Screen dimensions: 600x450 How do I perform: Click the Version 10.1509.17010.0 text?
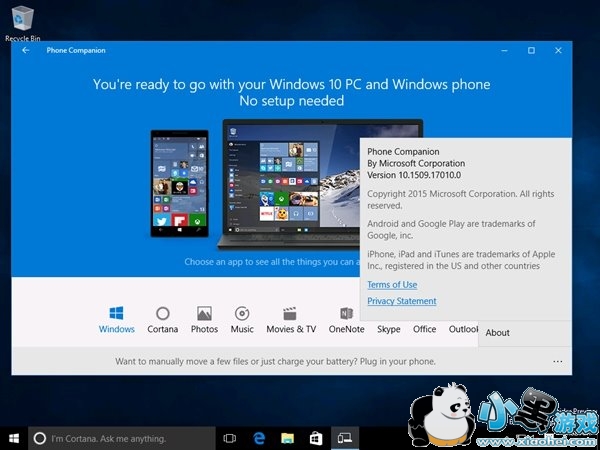pyautogui.click(x=414, y=175)
